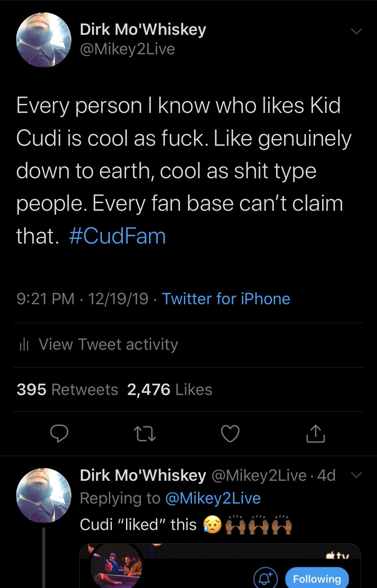Open the share tweet icon
This screenshot has width=377, height=588.
(316, 434)
